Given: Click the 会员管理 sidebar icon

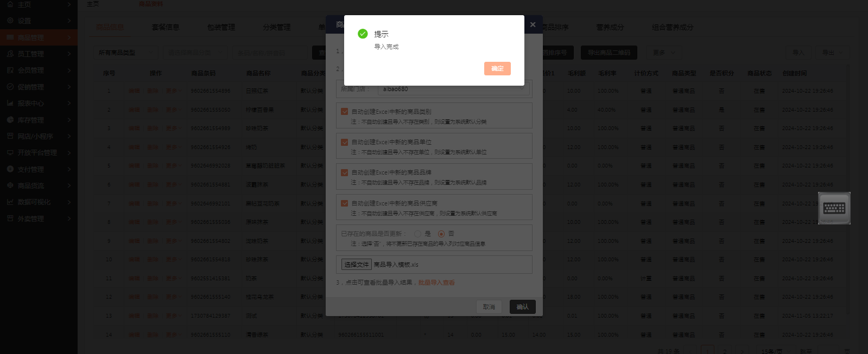Looking at the screenshot, I should point(10,70).
